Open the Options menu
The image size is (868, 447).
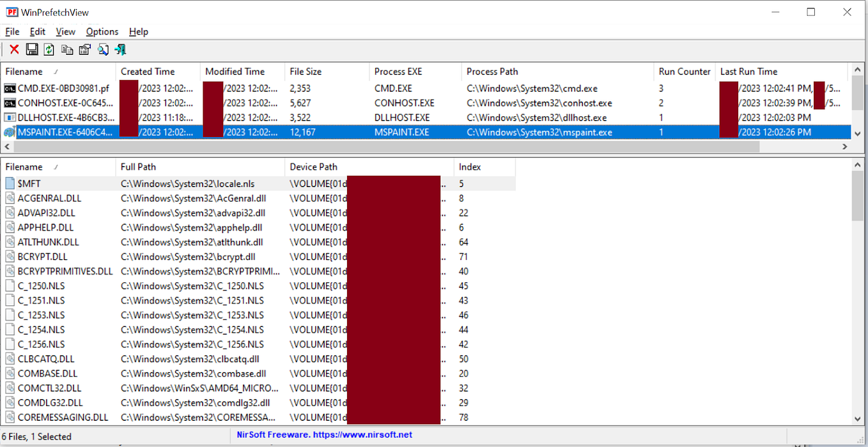102,31
